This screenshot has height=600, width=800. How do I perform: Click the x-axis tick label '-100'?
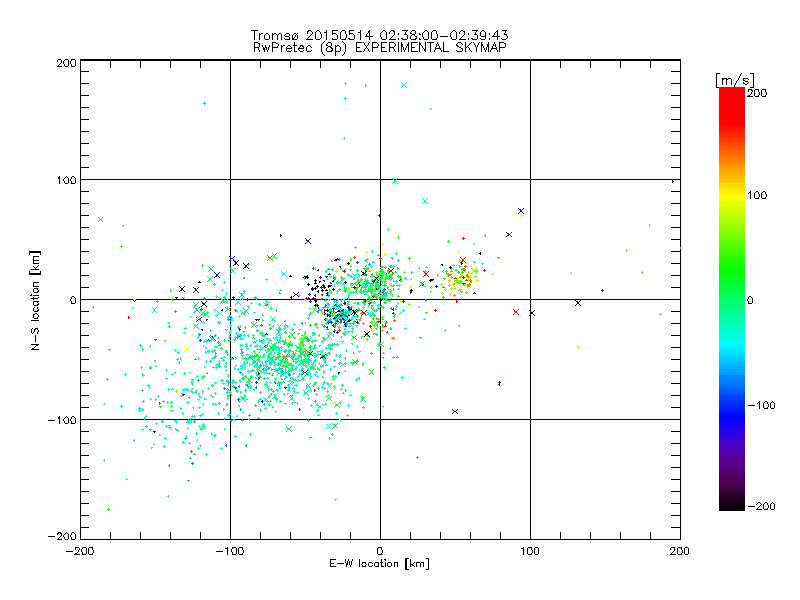pyautogui.click(x=230, y=551)
